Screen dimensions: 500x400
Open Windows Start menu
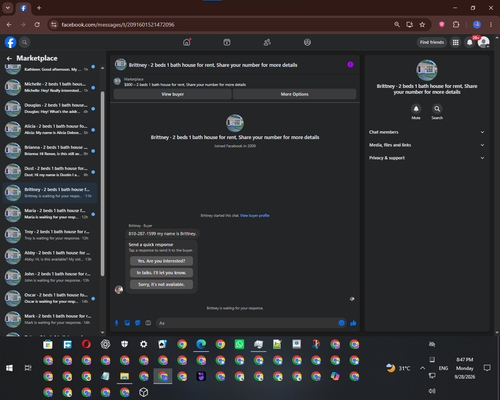click(9, 368)
